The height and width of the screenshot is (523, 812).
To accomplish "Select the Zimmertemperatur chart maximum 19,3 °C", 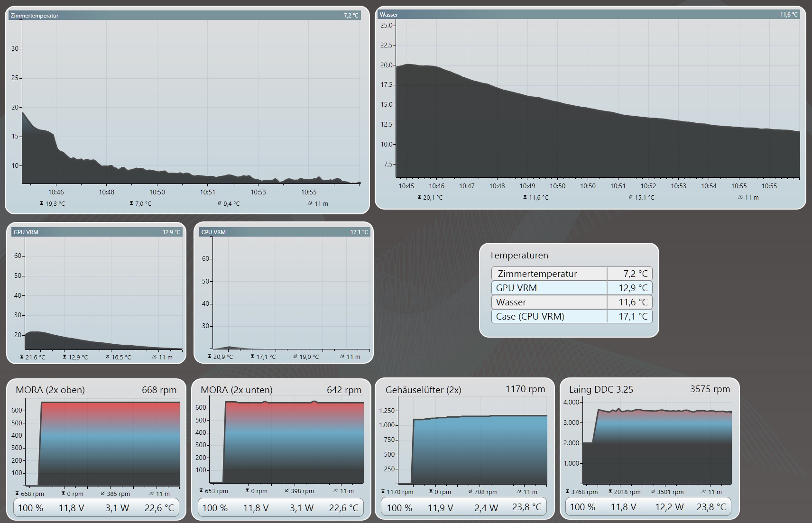I will tap(55, 204).
